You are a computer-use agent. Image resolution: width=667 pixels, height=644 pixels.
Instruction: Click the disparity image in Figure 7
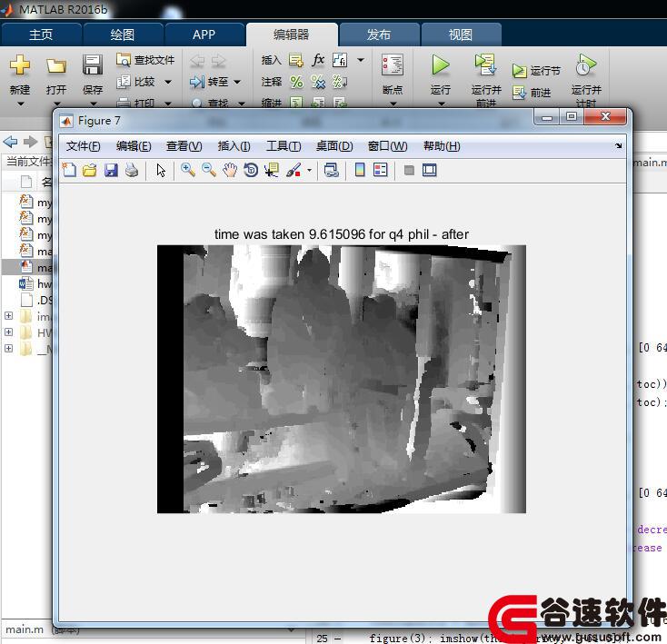(342, 379)
